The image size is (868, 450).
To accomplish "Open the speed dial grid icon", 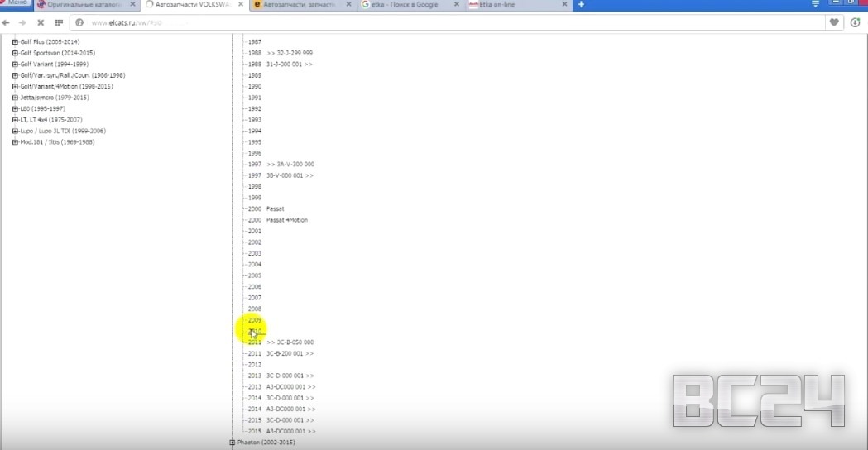I will (59, 22).
